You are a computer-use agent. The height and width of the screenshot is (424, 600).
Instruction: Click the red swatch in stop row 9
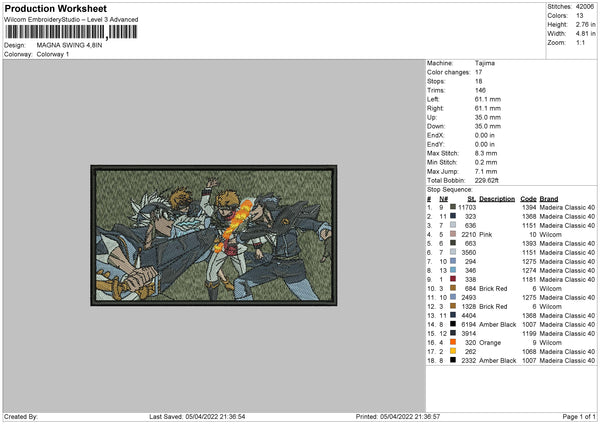pyautogui.click(x=453, y=279)
